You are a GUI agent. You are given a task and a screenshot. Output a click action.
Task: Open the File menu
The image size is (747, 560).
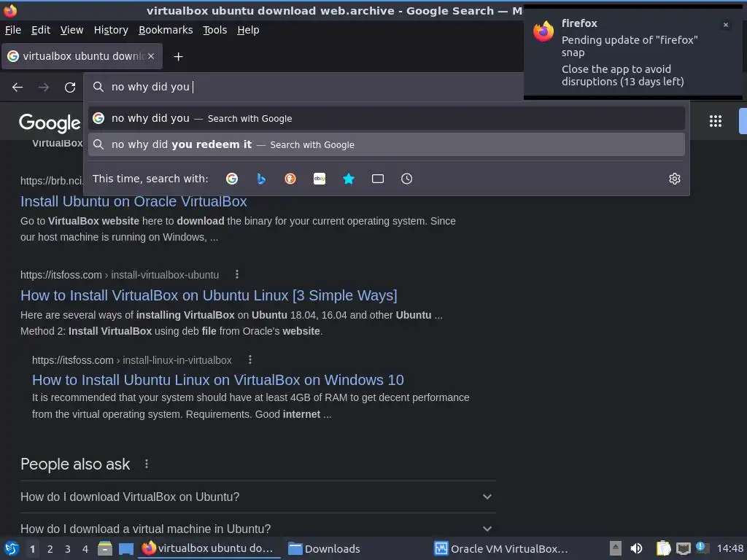click(13, 30)
